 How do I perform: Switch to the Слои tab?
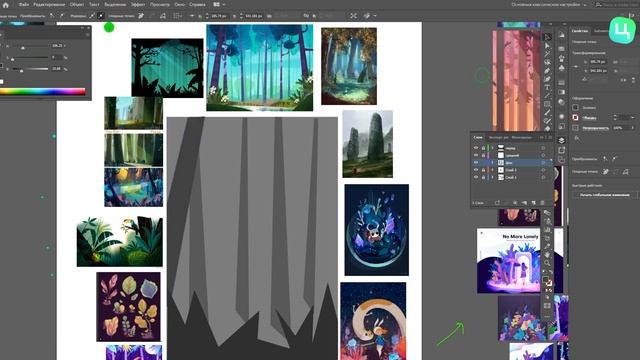pos(478,138)
